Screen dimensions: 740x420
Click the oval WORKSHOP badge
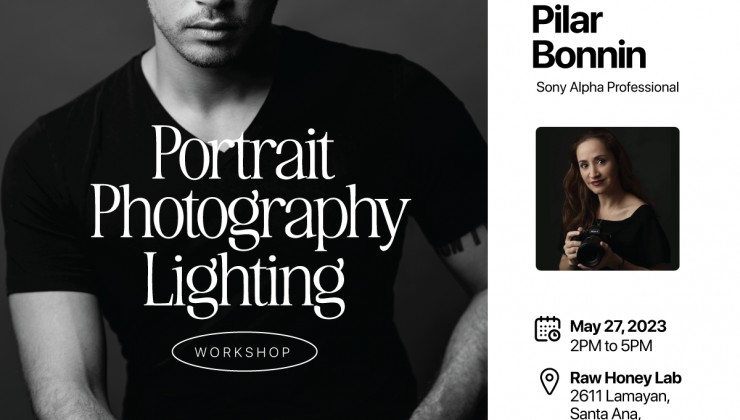tap(244, 352)
